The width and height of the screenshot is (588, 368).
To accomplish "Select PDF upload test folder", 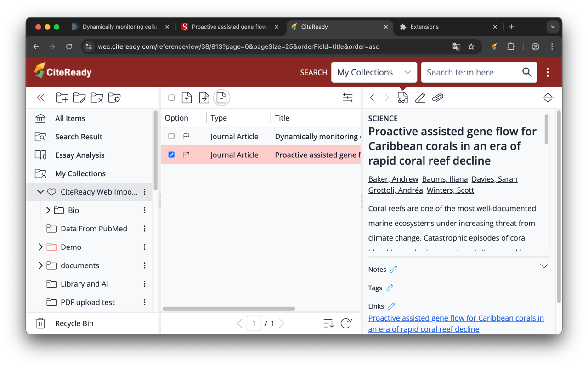I will tap(88, 302).
